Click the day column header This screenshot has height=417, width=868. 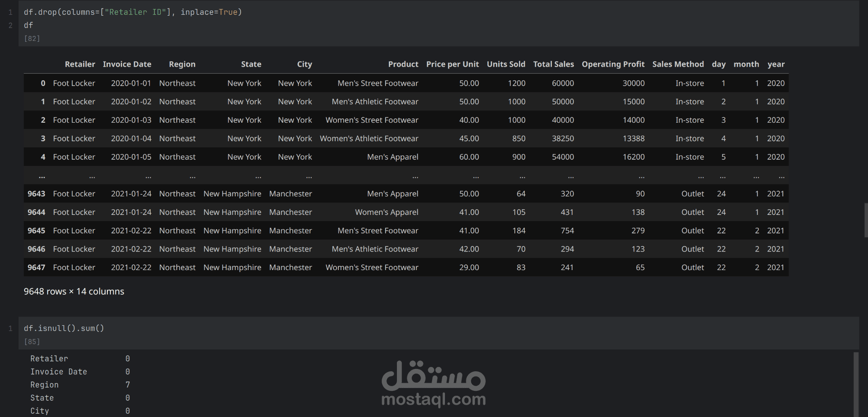point(719,64)
